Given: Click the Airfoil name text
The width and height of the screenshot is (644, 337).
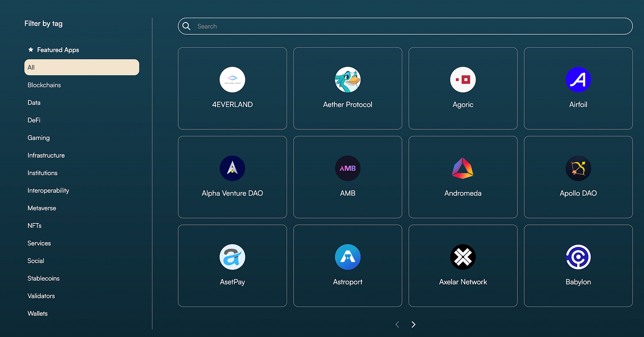Looking at the screenshot, I should 578,105.
